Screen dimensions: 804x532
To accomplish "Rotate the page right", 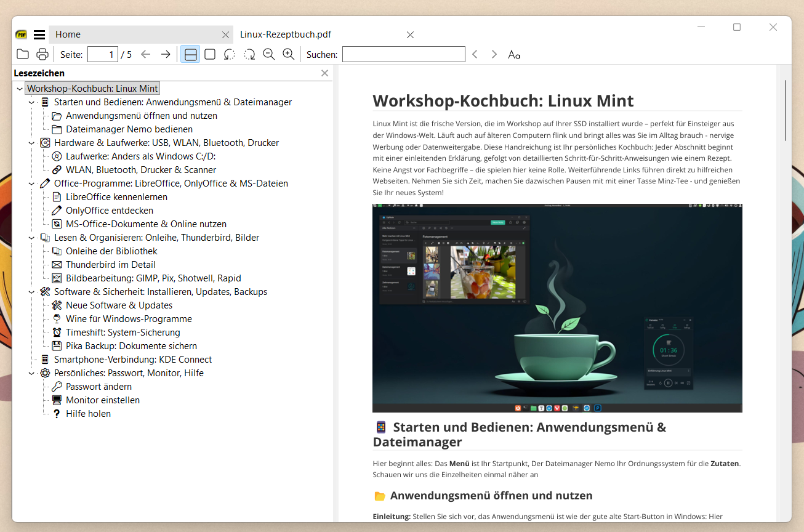I will click(249, 54).
